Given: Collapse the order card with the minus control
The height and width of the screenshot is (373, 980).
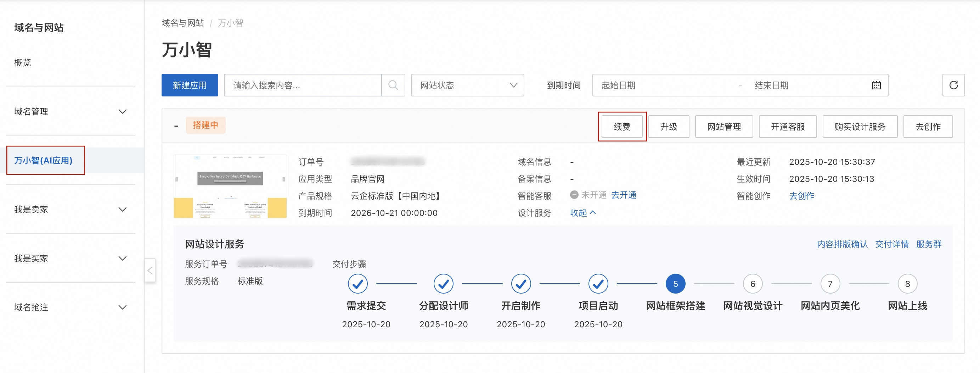Looking at the screenshot, I should click(176, 126).
